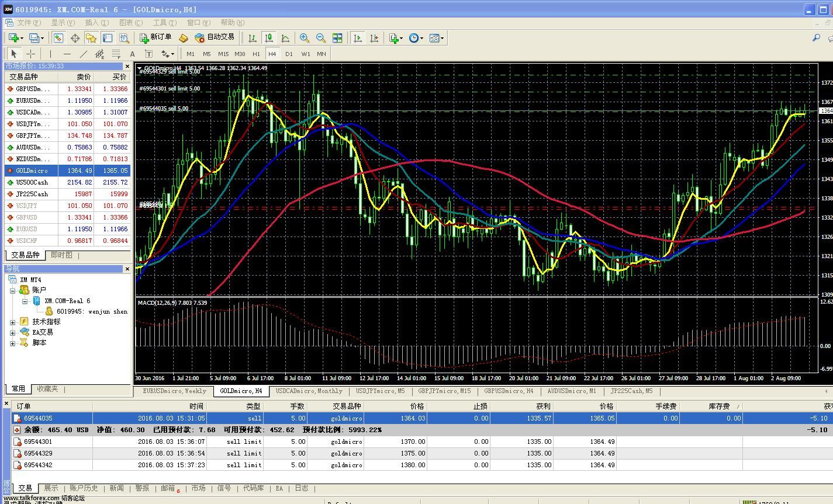The height and width of the screenshot is (504, 833).
Task: Expand EA交易 tree node
Action: coord(12,332)
